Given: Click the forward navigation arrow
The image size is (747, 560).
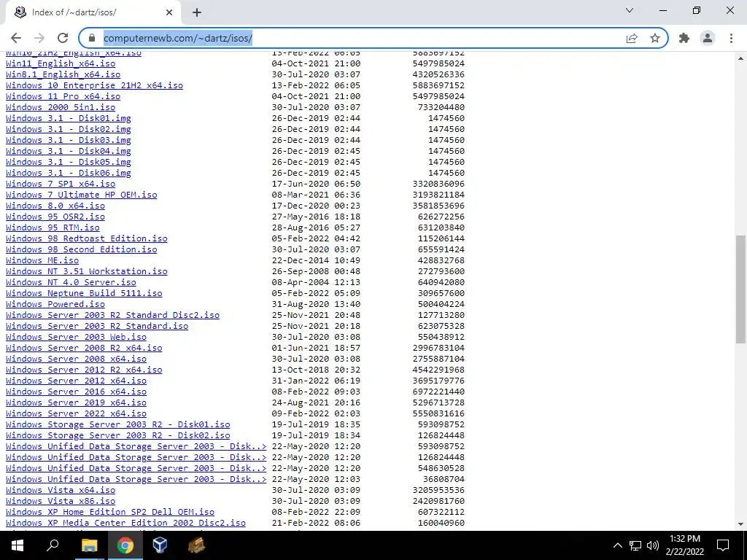Looking at the screenshot, I should (x=39, y=38).
